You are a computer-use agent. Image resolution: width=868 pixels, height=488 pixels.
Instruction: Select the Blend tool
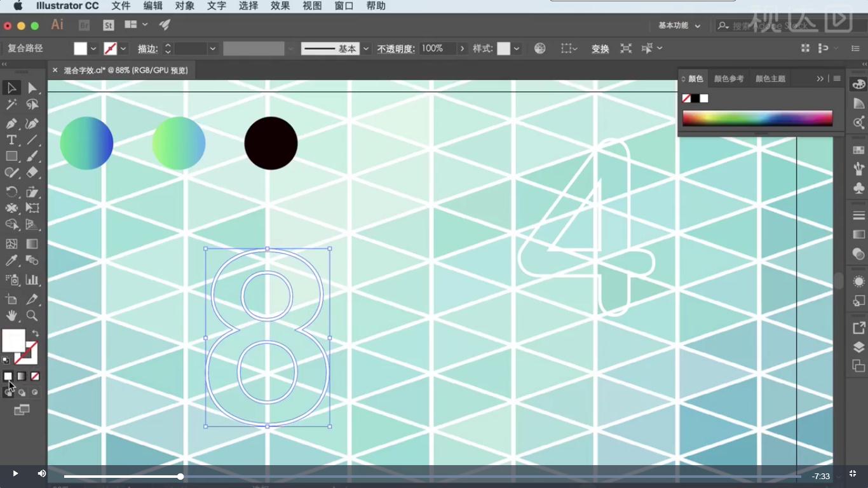click(x=32, y=261)
